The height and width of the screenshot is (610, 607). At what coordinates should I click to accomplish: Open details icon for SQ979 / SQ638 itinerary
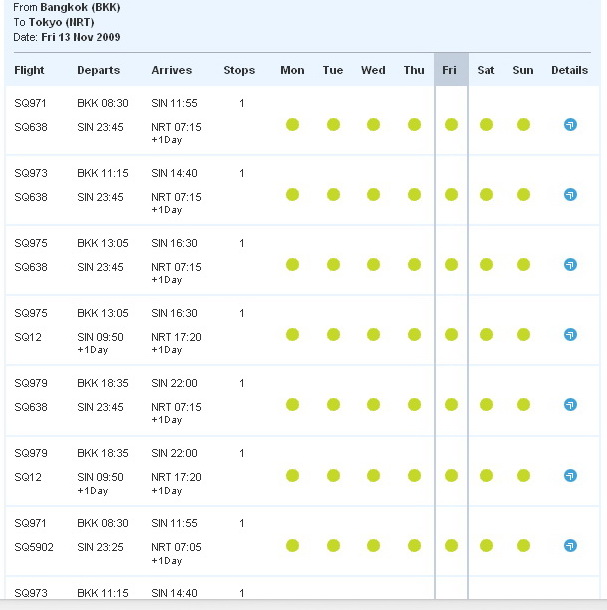(x=570, y=405)
